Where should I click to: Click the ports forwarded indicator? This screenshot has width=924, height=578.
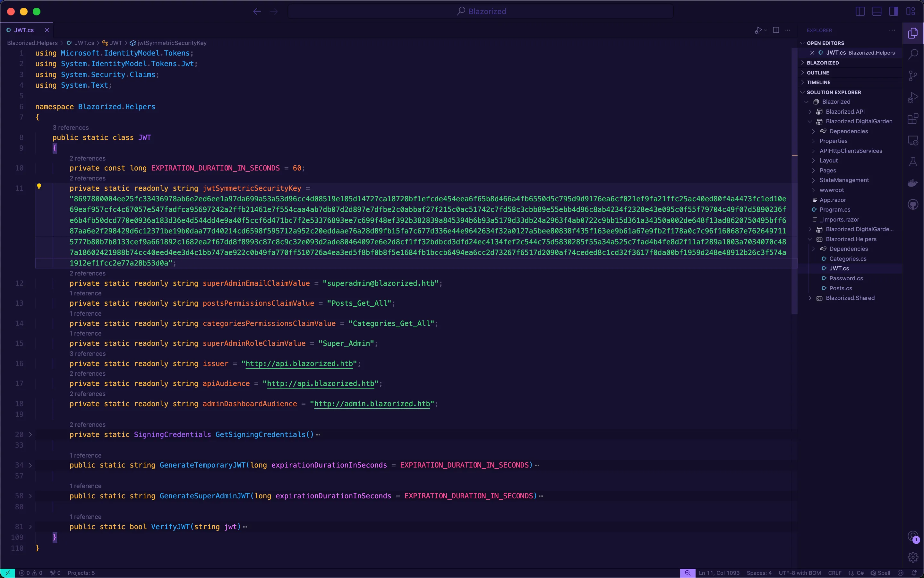[56, 573]
